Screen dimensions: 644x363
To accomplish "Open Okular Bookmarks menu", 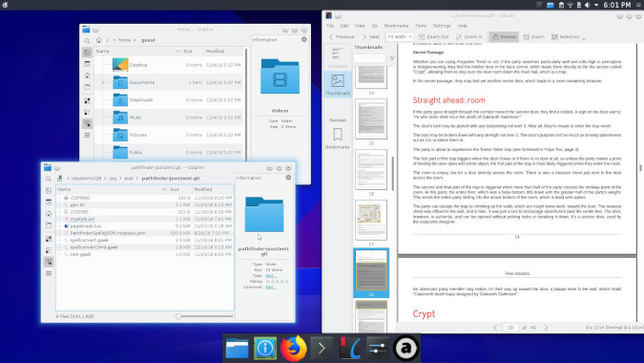I will coord(396,26).
